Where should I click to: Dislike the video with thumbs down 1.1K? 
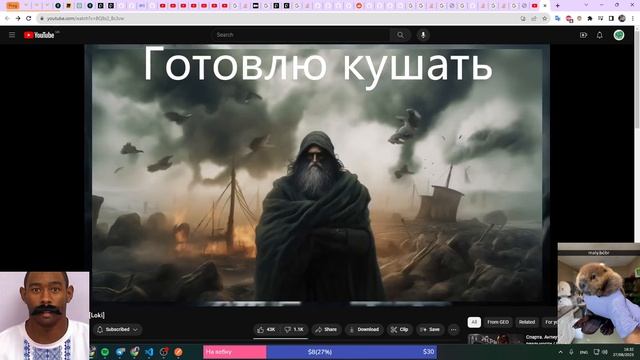click(294, 329)
